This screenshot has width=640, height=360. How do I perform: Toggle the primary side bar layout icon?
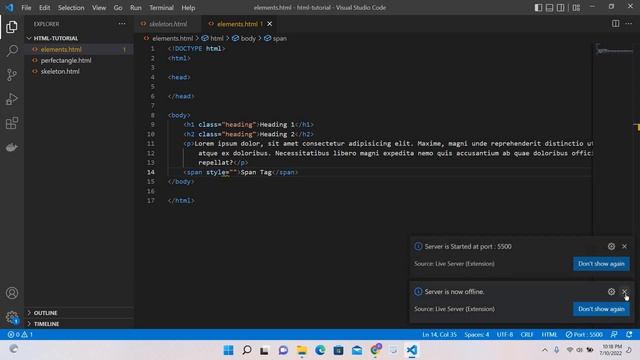point(538,7)
